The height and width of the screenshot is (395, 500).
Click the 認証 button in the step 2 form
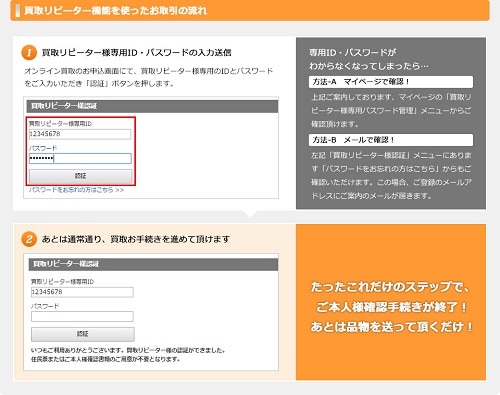click(83, 334)
